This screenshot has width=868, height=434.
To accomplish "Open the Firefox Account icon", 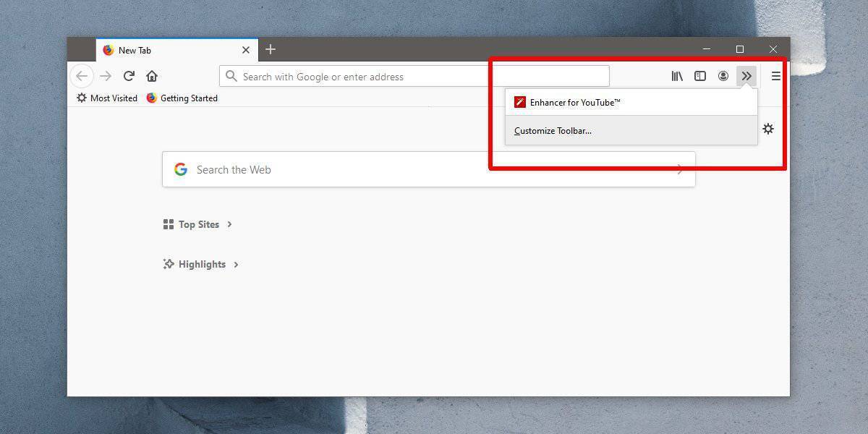I will click(x=723, y=75).
